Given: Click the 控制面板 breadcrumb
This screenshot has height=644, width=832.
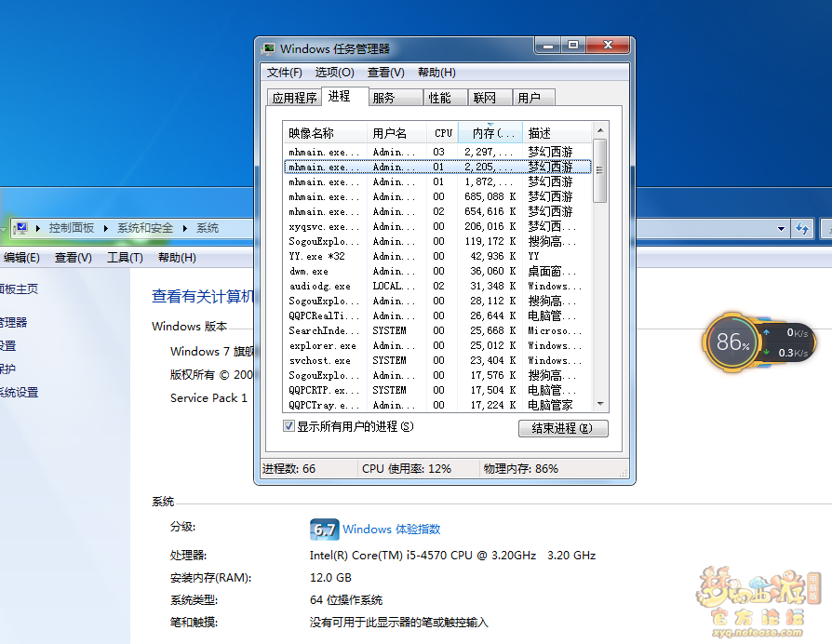Looking at the screenshot, I should coord(72,228).
